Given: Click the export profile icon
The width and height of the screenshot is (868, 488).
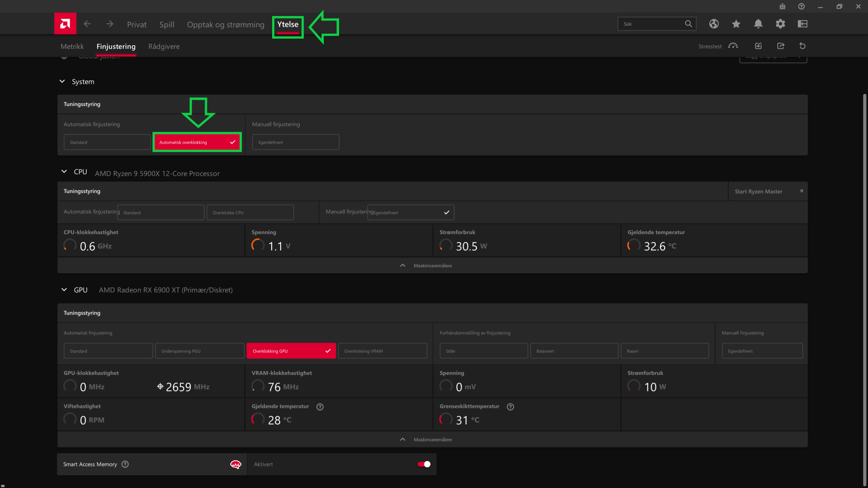Looking at the screenshot, I should click(x=781, y=46).
